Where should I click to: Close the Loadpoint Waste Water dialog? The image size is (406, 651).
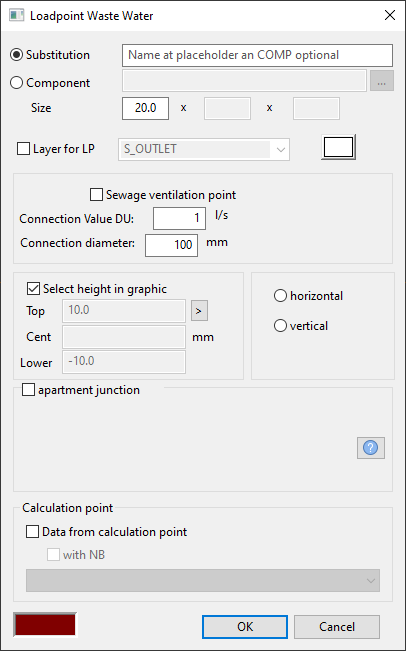pyautogui.click(x=390, y=16)
